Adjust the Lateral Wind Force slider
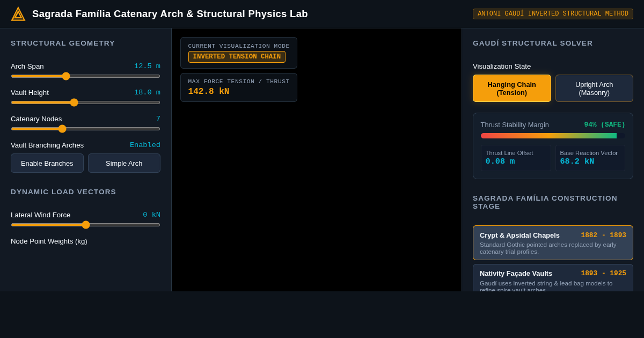Viewport: 644px width, 338px height. coord(85,225)
